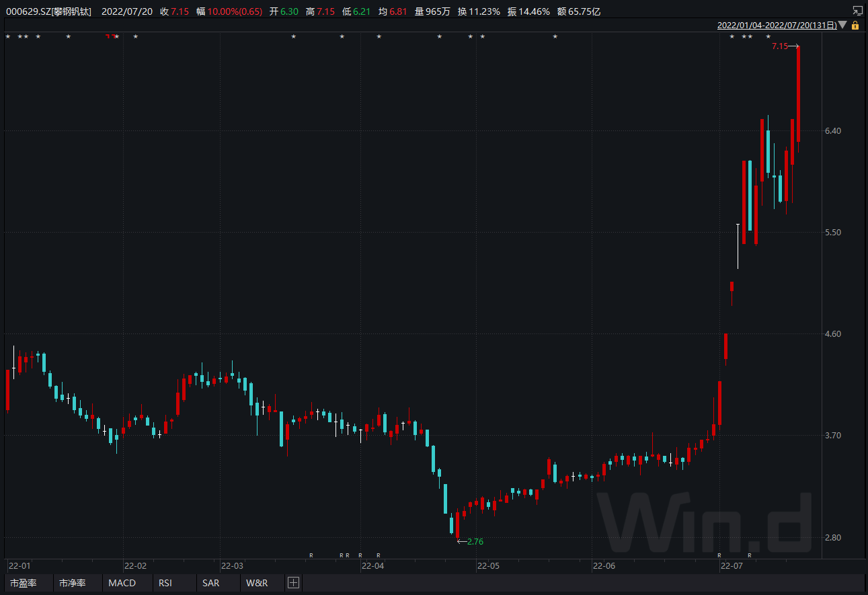The width and height of the screenshot is (868, 595).
Task: Click the 22-07 date axis label
Action: (732, 566)
